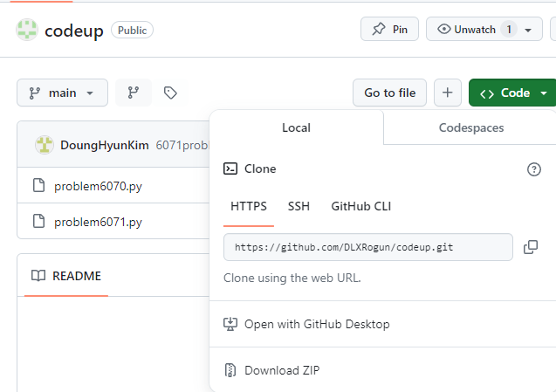Click the file icon beside problem6070.py
The width and height of the screenshot is (556, 392).
click(38, 185)
